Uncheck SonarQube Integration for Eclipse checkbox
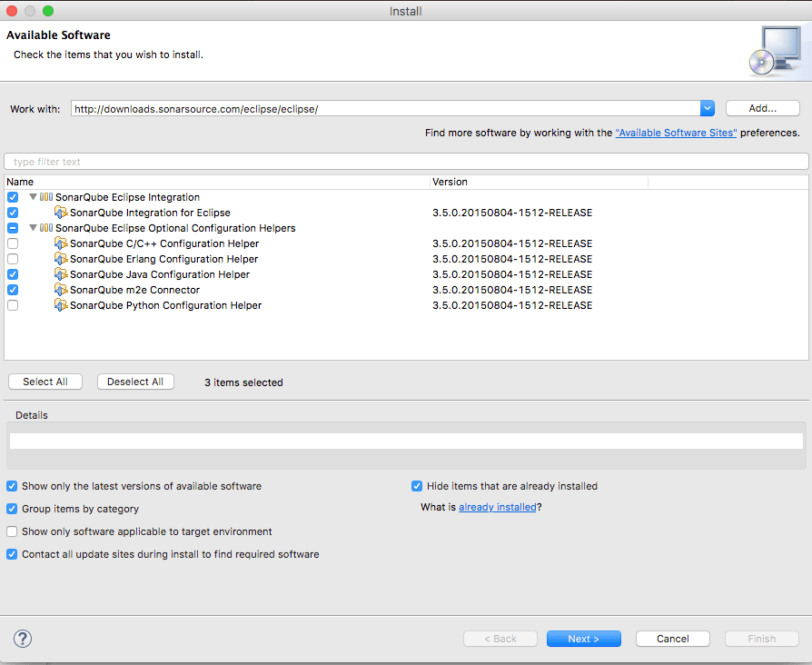 13,213
